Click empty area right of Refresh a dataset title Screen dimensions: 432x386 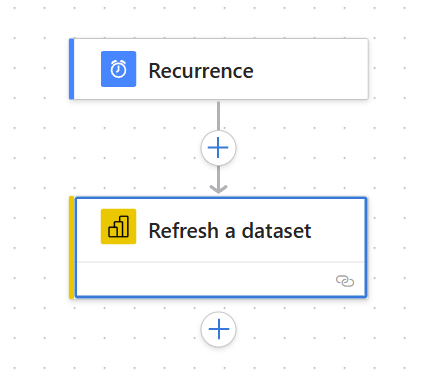click(x=338, y=230)
